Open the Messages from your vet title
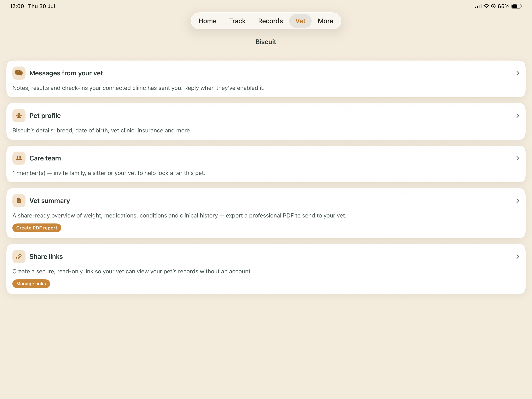 66,73
